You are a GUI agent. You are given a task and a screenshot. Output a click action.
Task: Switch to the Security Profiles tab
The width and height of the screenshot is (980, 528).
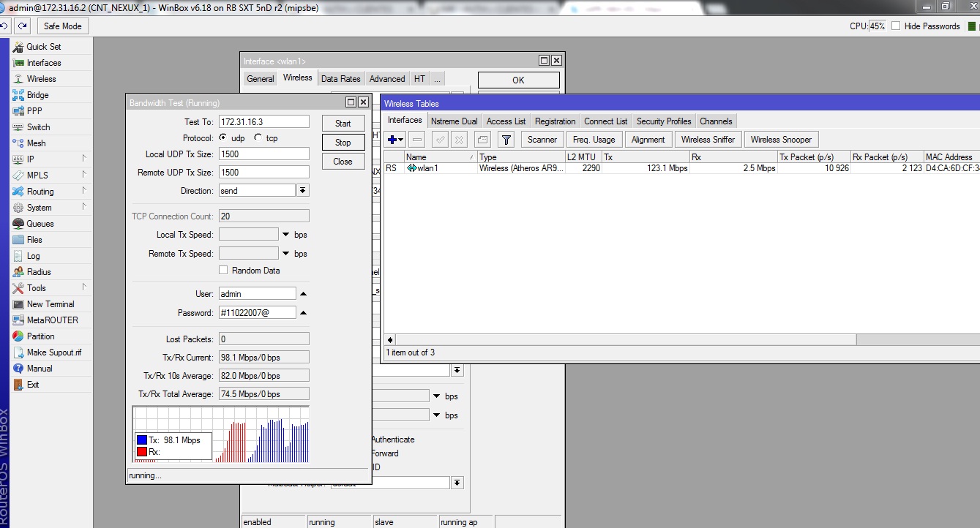pyautogui.click(x=663, y=121)
